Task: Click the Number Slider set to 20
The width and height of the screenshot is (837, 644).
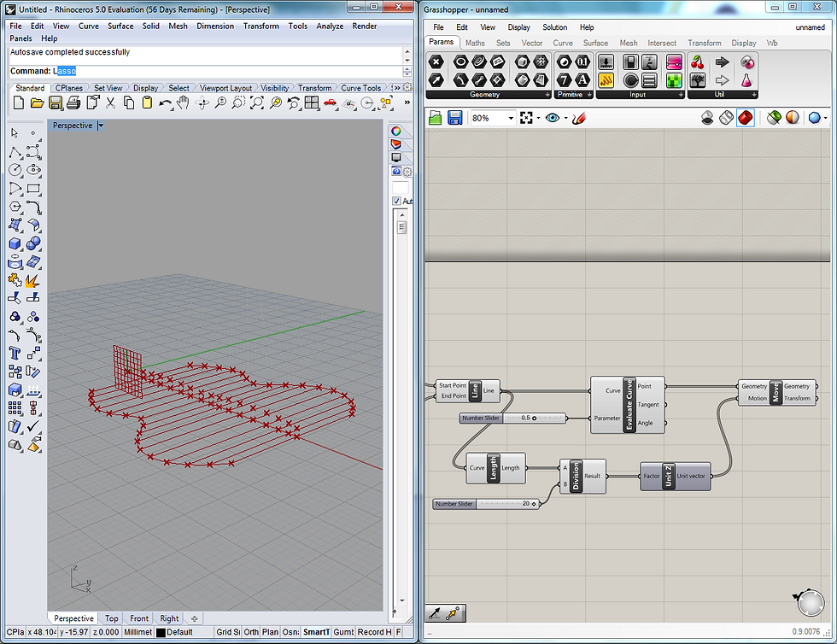Action: (486, 504)
